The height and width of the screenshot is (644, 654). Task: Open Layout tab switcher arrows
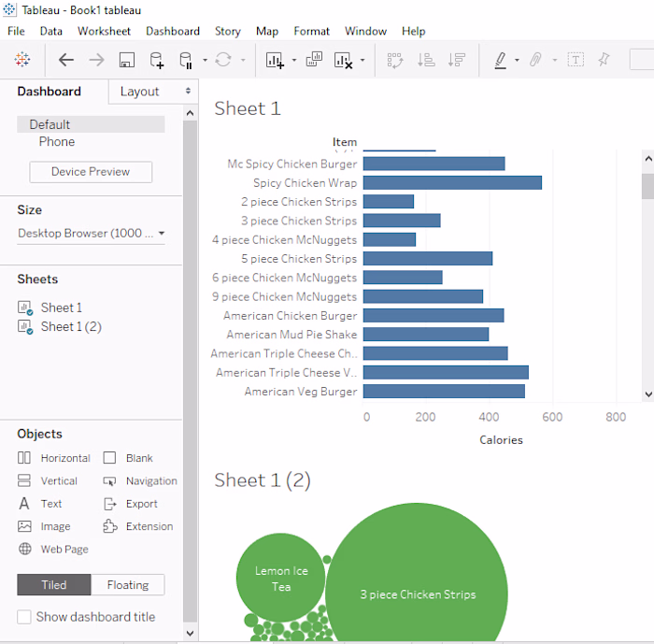pyautogui.click(x=188, y=91)
